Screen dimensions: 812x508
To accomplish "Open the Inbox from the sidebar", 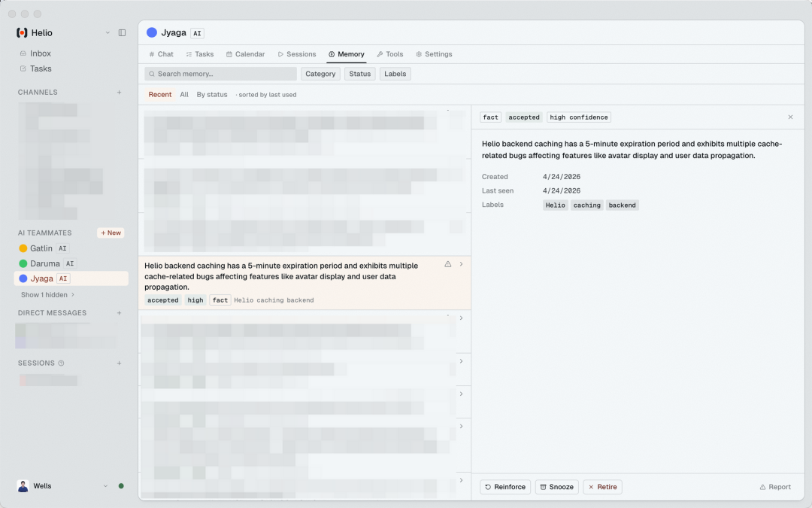I will point(40,53).
